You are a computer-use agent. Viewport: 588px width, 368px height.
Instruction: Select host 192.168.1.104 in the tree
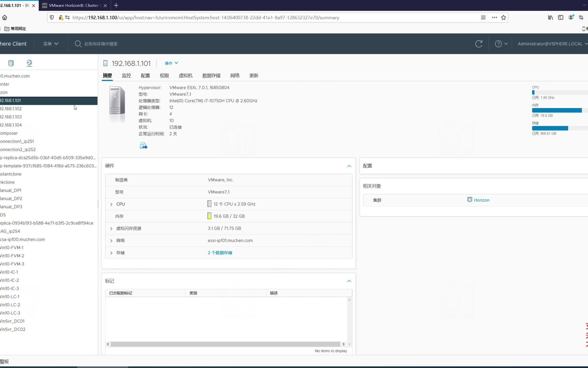(49, 125)
